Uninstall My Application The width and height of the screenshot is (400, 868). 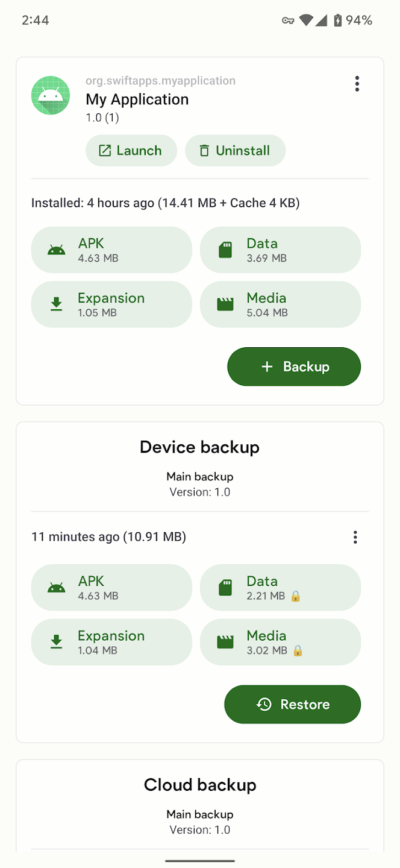(235, 150)
